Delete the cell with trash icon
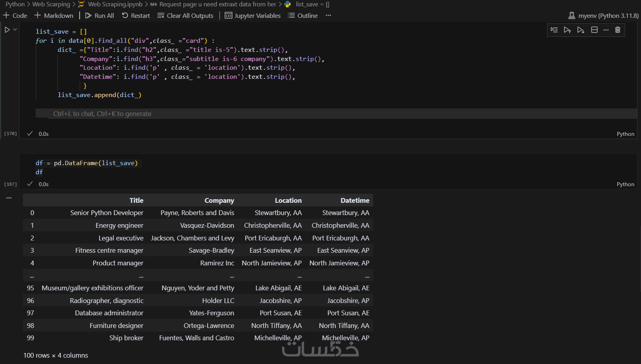This screenshot has height=364, width=641. [x=618, y=30]
